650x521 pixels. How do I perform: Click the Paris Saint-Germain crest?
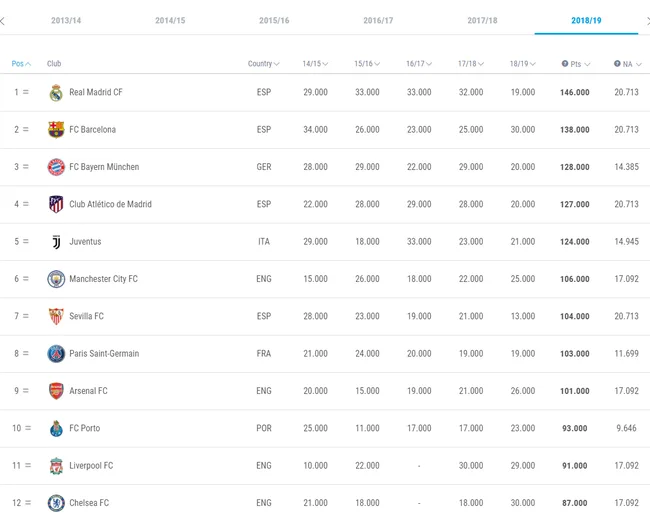coord(56,354)
